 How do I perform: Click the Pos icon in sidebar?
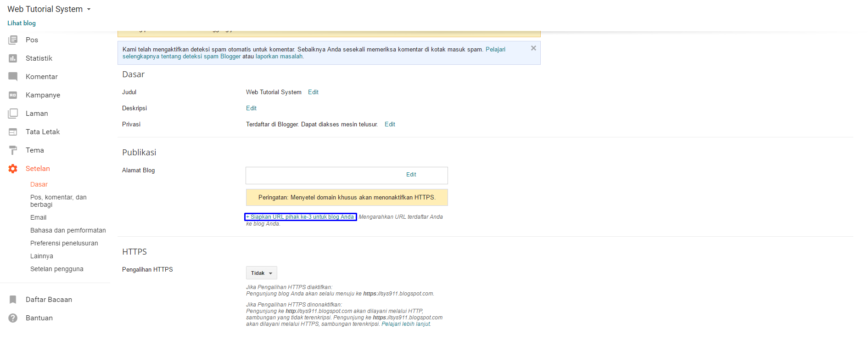(x=13, y=40)
